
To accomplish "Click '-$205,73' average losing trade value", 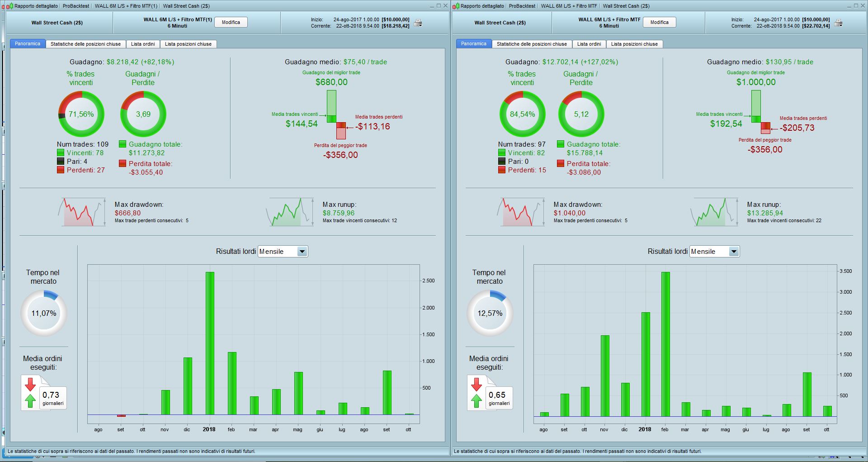I will click(797, 128).
